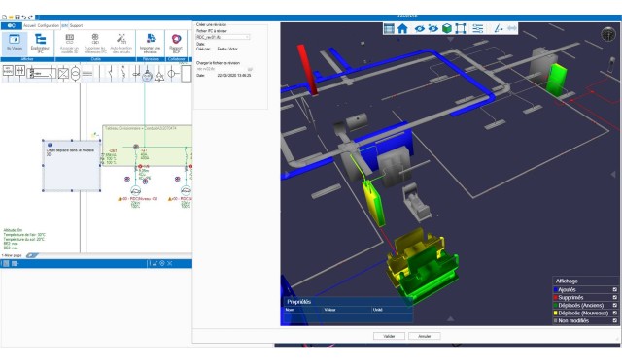This screenshot has width=622, height=364.
Task: Click the Nom column header in Propriétés table
Action: pos(290,310)
